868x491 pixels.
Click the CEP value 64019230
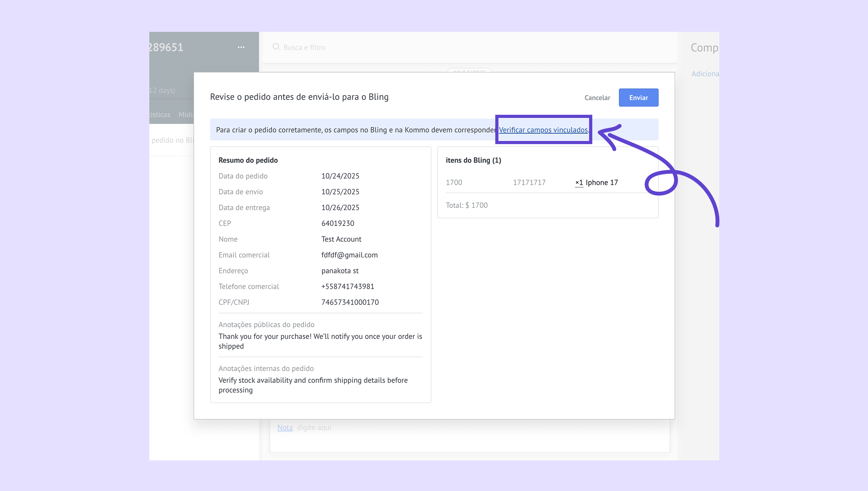tap(338, 223)
